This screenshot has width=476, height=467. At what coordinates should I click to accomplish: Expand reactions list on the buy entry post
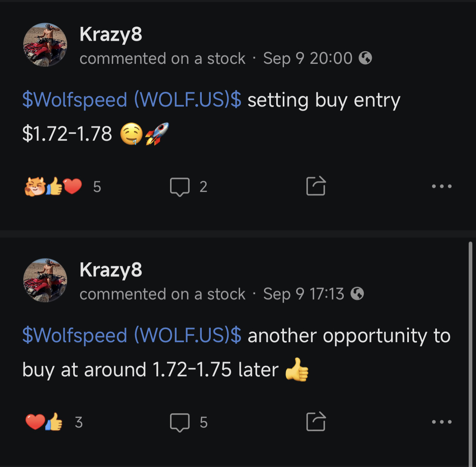pos(96,187)
